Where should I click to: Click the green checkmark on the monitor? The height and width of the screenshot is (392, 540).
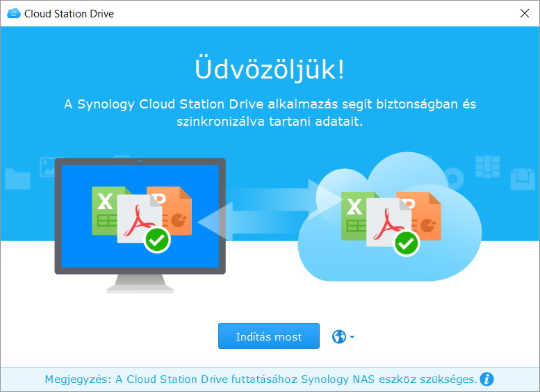[x=157, y=240]
